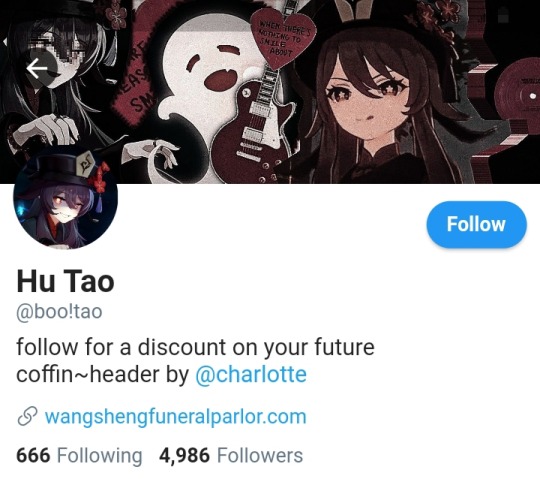Open the @charlotte mention link
The width and height of the screenshot is (540, 479).
(251, 374)
